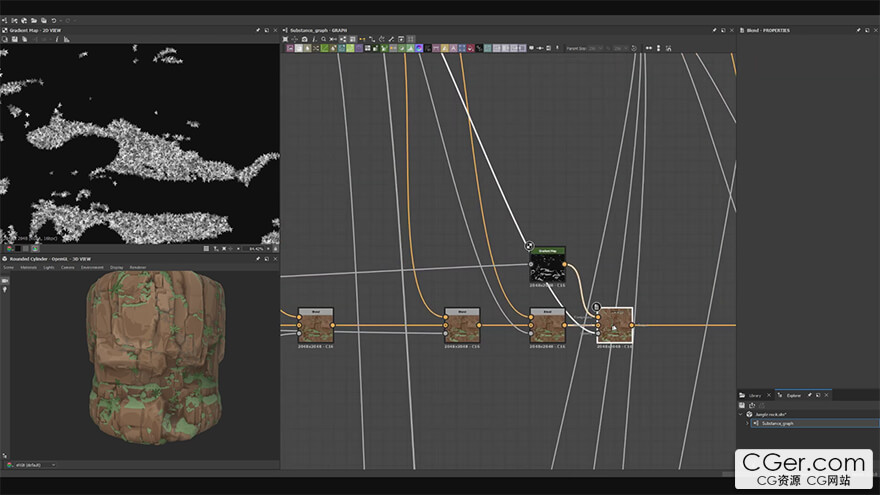Screen dimensions: 880x495
Task: Switch to the Library tab
Action: click(x=754, y=396)
